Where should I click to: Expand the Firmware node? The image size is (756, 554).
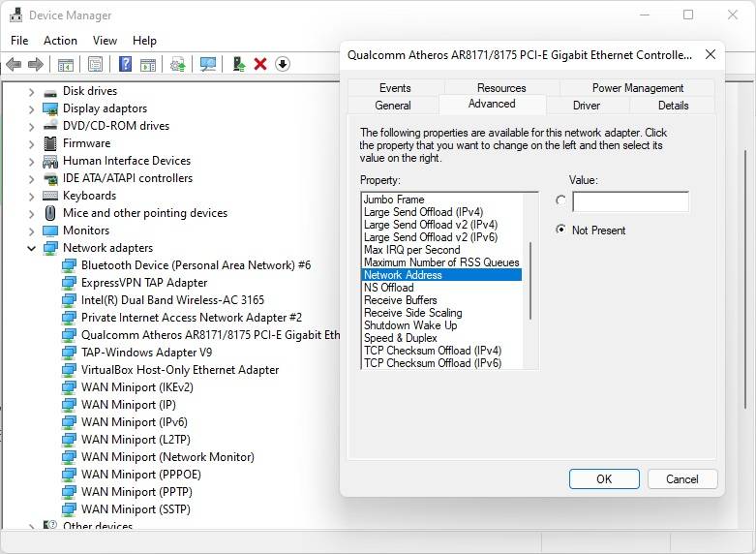(31, 143)
